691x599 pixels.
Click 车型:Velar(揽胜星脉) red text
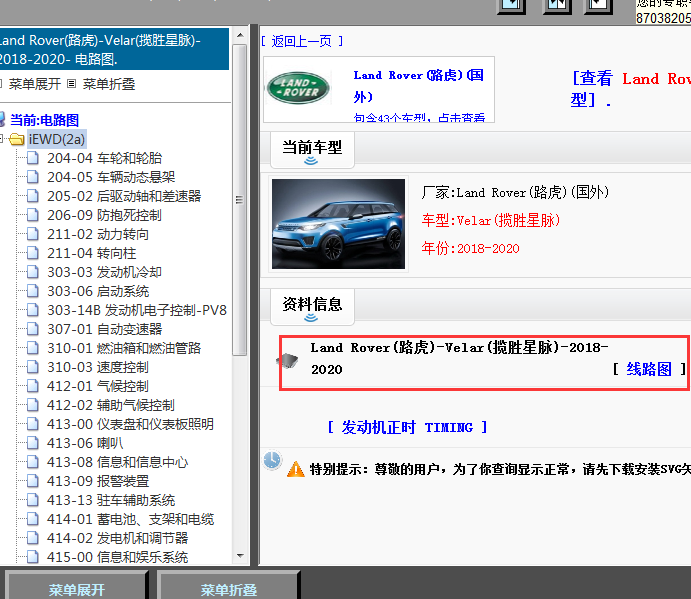point(490,220)
